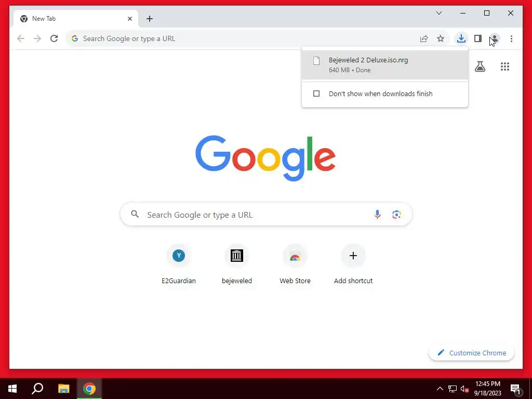
Task: Open the action center notifications
Action: pos(516,389)
